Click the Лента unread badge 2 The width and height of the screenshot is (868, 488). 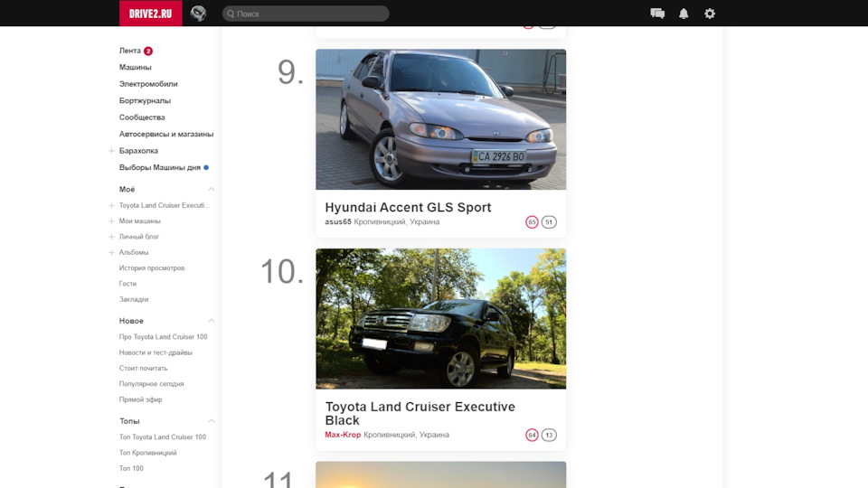pyautogui.click(x=147, y=51)
